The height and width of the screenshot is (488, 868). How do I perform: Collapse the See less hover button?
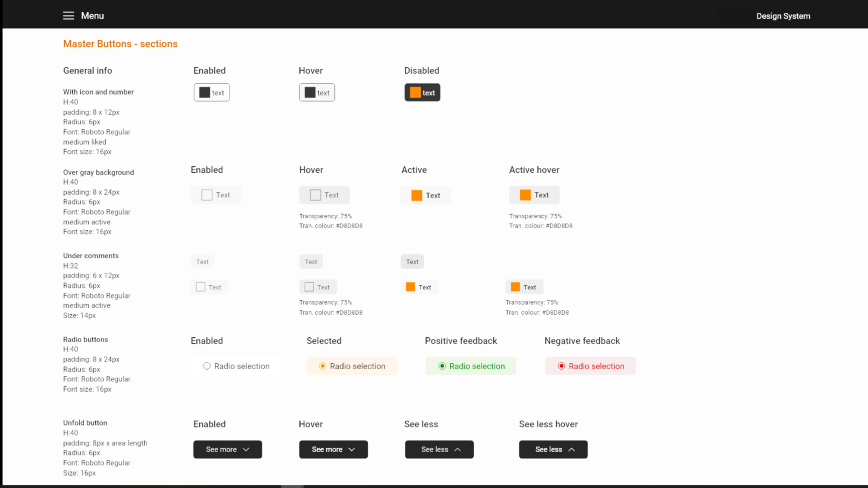(553, 449)
